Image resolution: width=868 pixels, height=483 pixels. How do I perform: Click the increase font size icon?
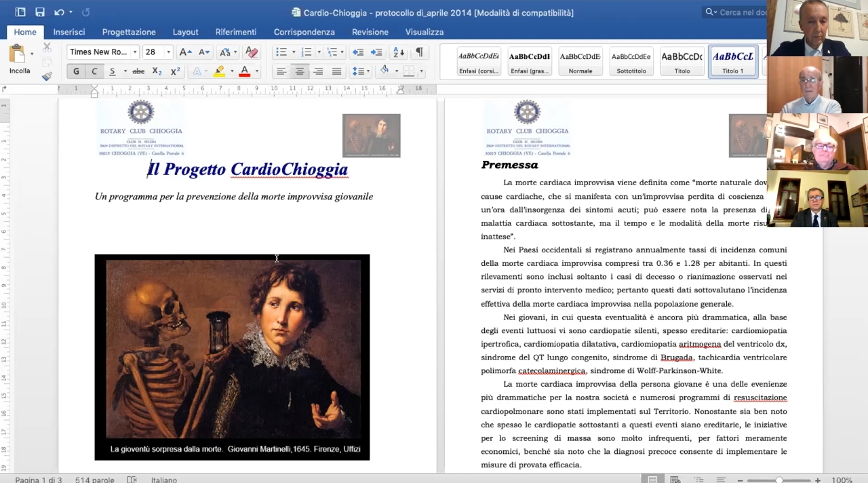[x=185, y=52]
